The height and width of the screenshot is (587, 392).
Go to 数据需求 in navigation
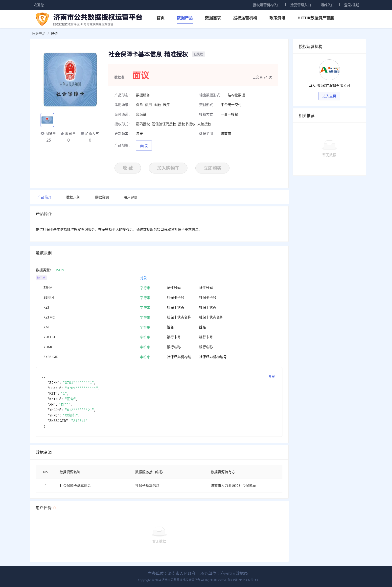pos(213,18)
